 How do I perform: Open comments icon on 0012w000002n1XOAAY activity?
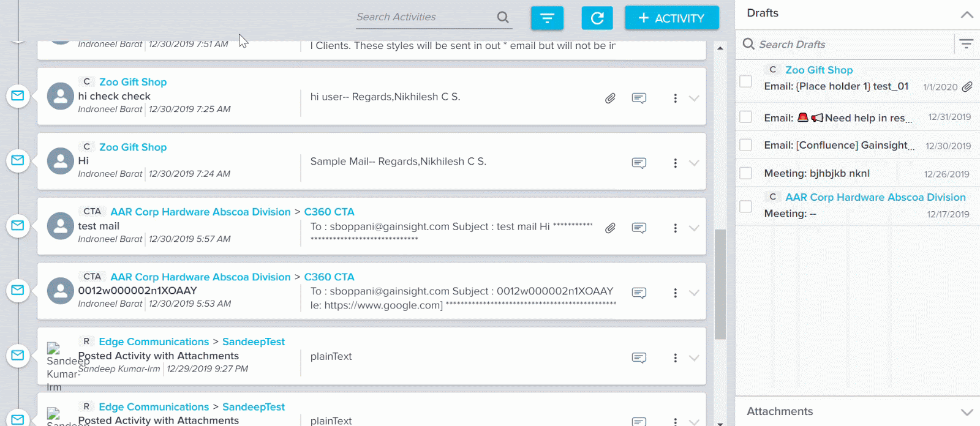[x=639, y=293]
